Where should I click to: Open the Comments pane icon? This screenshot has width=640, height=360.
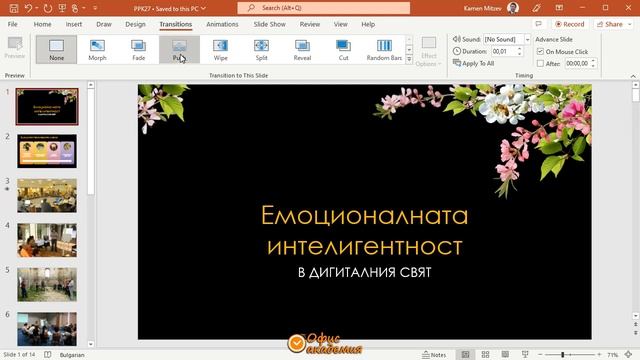(539, 24)
